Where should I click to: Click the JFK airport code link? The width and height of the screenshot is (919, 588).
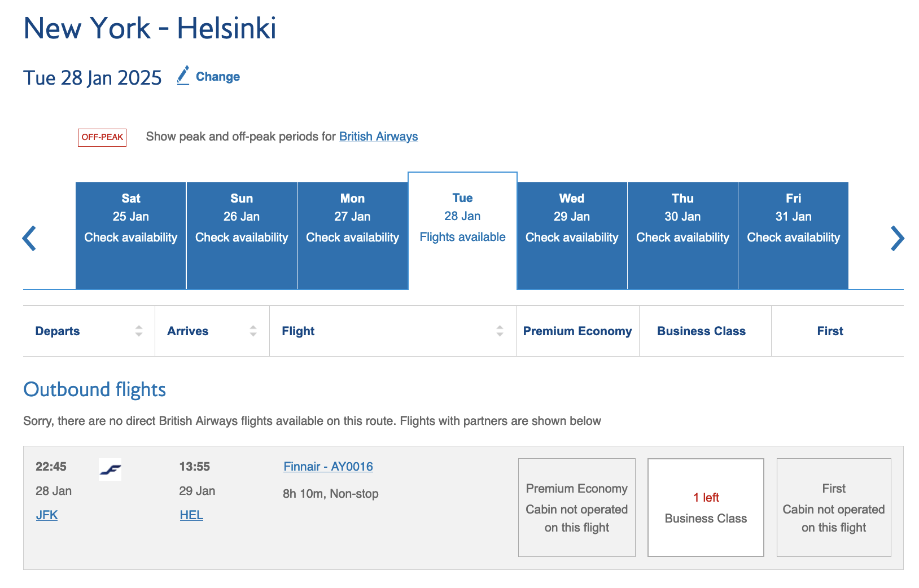click(x=46, y=515)
